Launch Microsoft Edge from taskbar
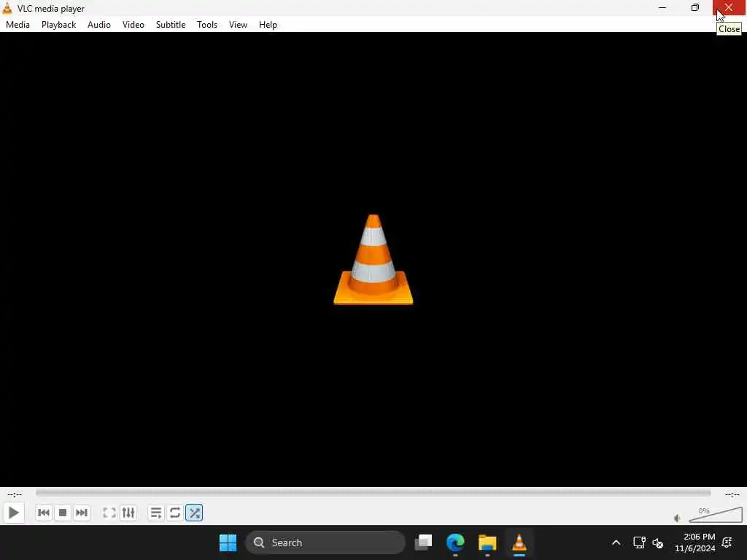This screenshot has width=747, height=560. (x=455, y=542)
